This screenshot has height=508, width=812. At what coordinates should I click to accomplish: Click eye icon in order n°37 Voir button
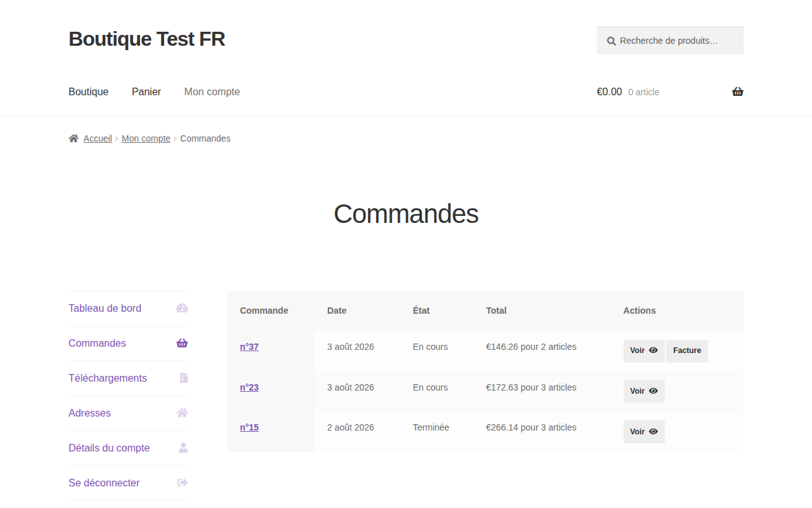(x=653, y=351)
